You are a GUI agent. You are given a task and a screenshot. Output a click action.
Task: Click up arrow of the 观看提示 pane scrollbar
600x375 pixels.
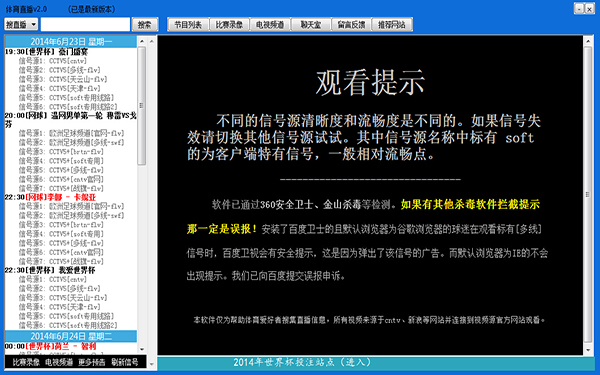click(588, 41)
